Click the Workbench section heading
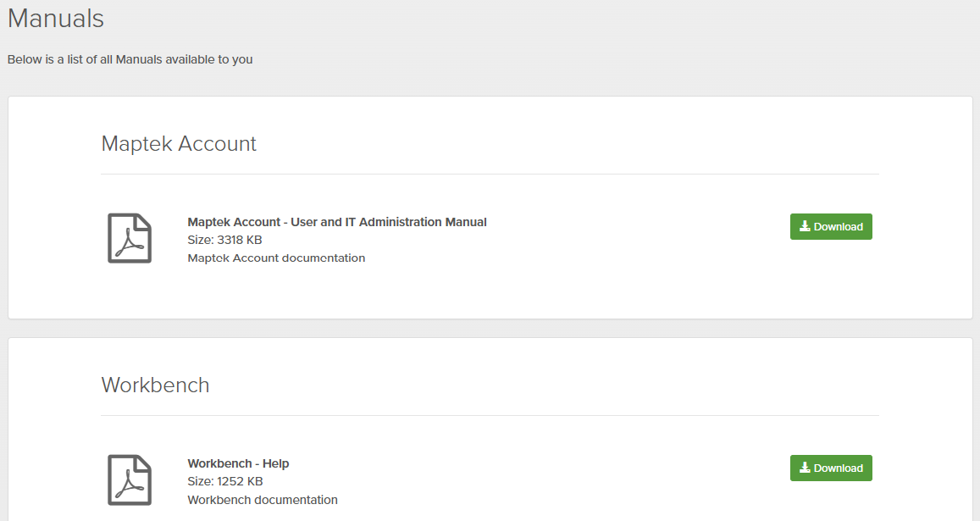 155,385
